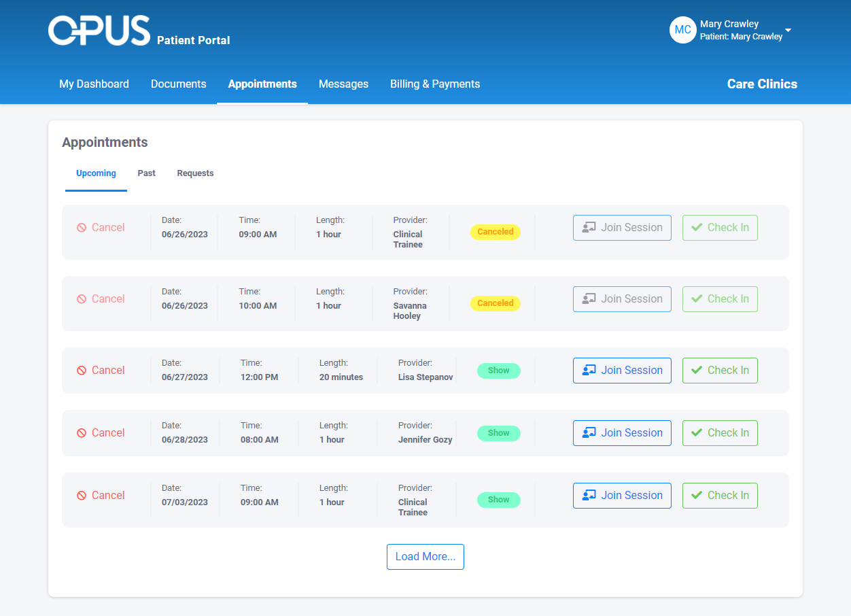Image resolution: width=851 pixels, height=616 pixels.
Task: Click the Patient Portal text
Action: pos(194,41)
